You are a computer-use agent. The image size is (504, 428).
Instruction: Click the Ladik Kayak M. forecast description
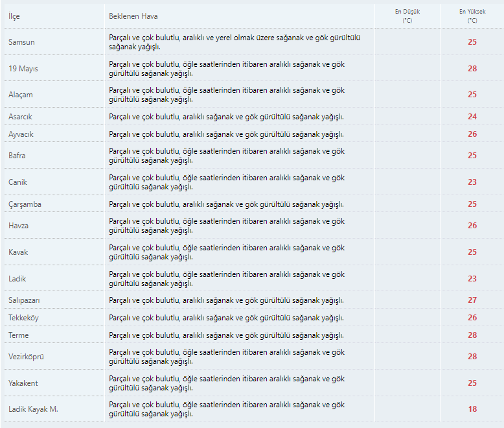click(x=227, y=409)
